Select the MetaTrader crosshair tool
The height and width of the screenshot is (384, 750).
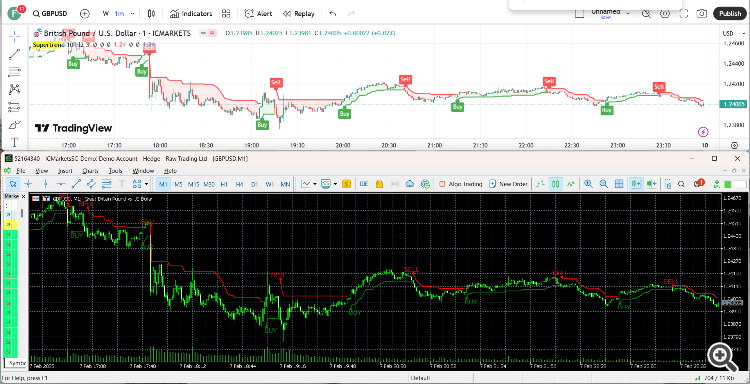pyautogui.click(x=29, y=184)
